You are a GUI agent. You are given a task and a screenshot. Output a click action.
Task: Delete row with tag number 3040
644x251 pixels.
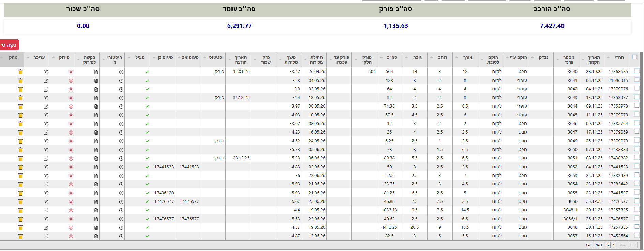click(x=20, y=72)
